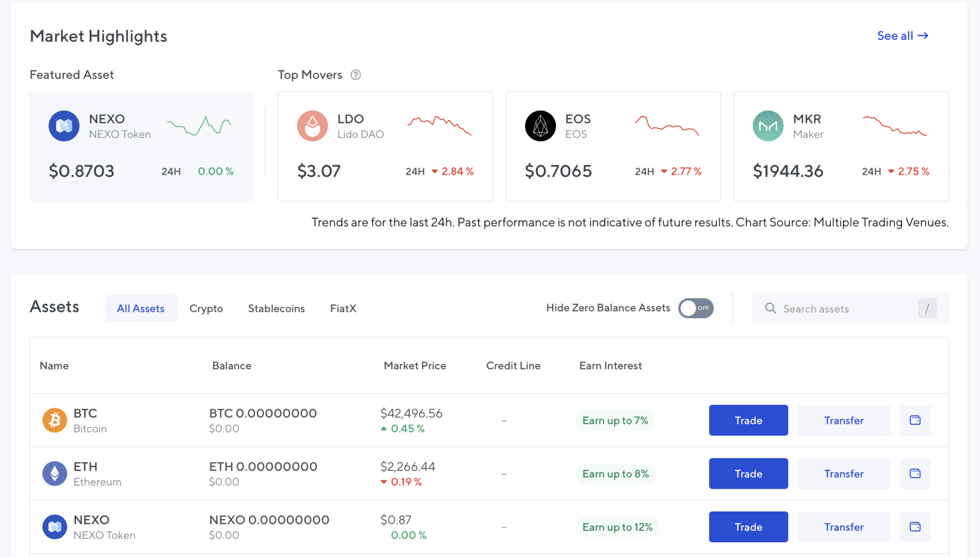The image size is (980, 557).
Task: Click See all market highlights link
Action: point(902,35)
